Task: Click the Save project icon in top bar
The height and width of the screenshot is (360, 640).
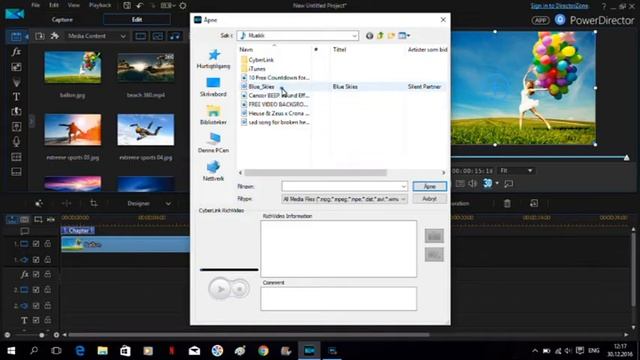Action: 127,5
